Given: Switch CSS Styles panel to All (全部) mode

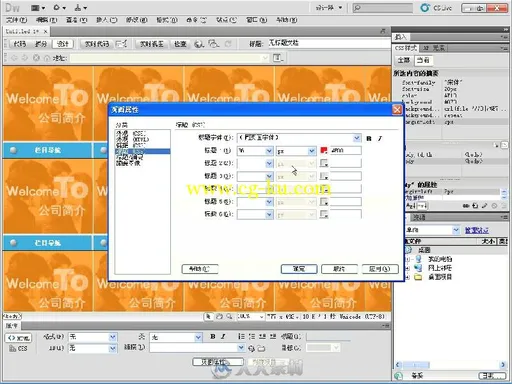Looking at the screenshot, I should point(404,60).
